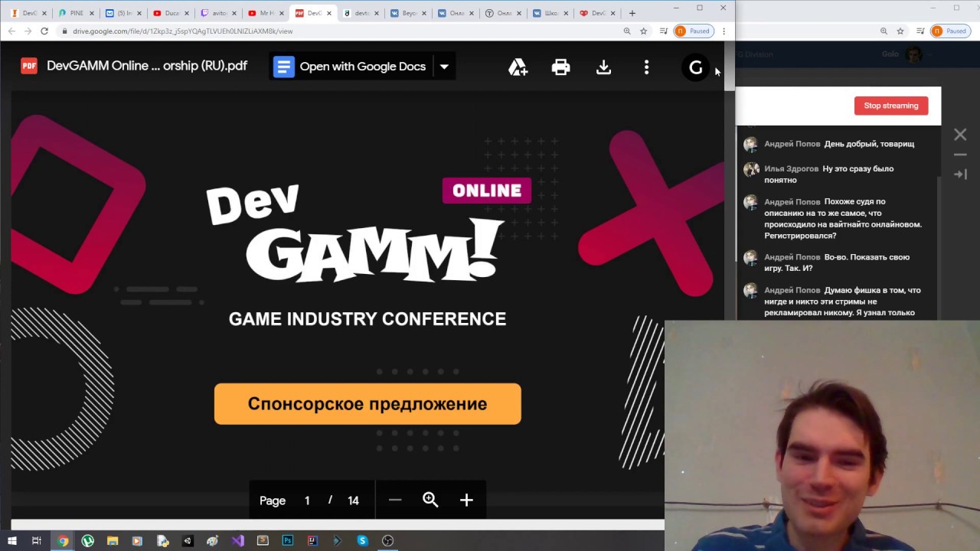Click the Add to My Drive icon
The width and height of the screenshot is (980, 551).
tap(518, 67)
